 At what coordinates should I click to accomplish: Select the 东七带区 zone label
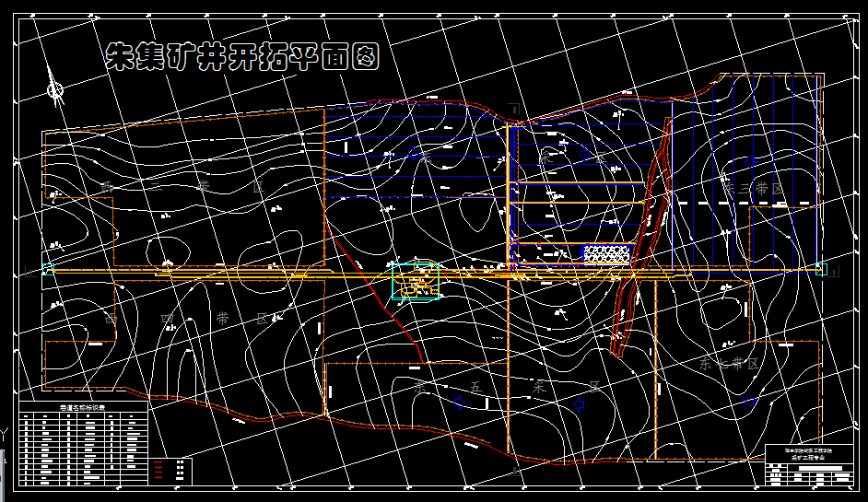click(x=729, y=364)
